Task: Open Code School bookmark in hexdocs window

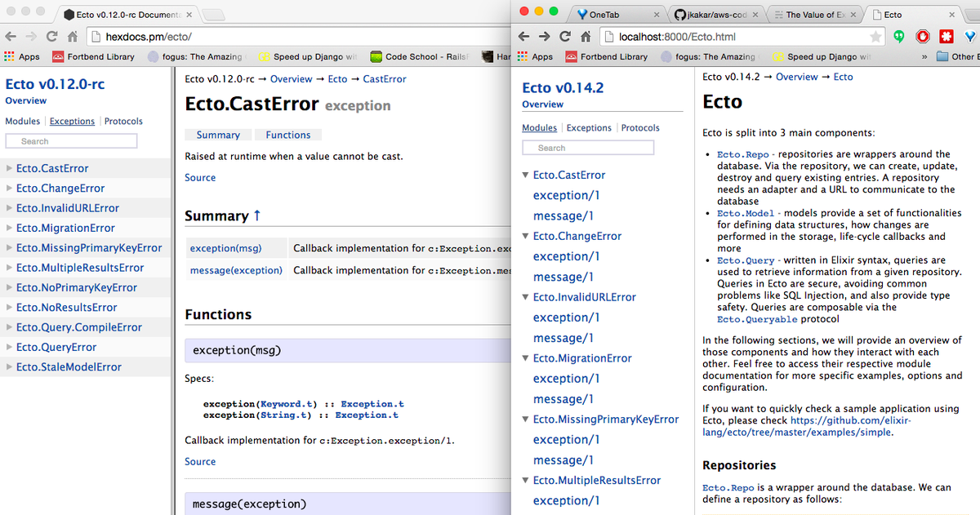Action: coord(419,57)
